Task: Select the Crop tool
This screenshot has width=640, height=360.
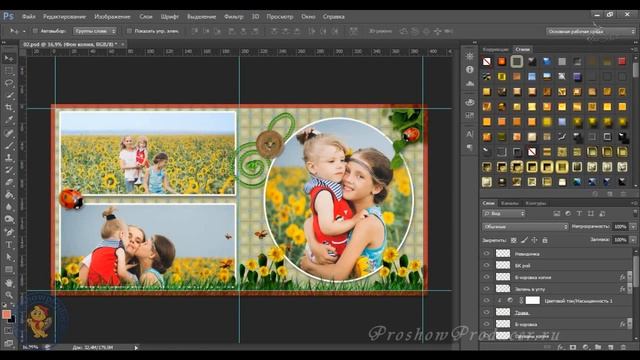Action: pos(9,107)
